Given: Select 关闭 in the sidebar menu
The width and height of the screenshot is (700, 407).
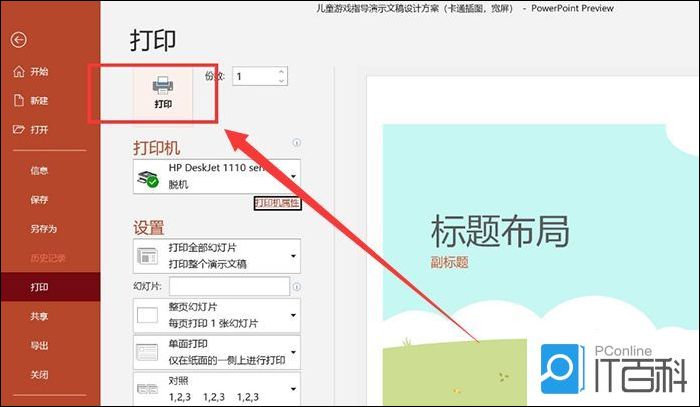Looking at the screenshot, I should click(x=39, y=375).
